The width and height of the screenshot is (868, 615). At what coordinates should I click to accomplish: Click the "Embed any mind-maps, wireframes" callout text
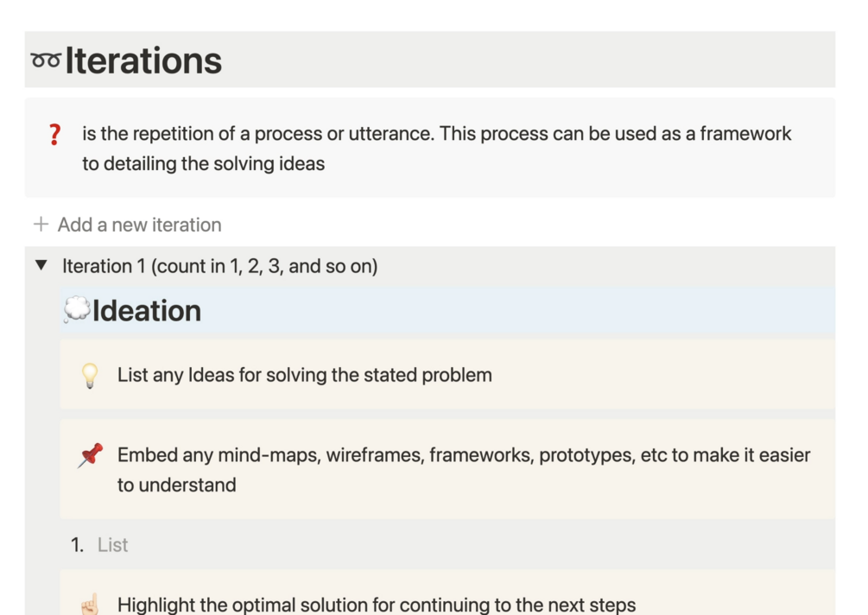click(464, 454)
